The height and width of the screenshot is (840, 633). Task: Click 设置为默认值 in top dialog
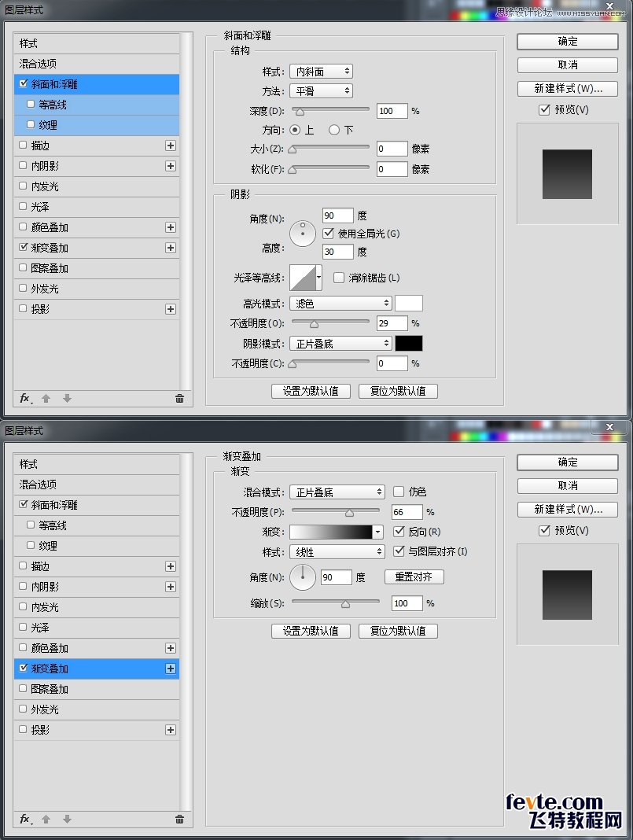point(311,391)
